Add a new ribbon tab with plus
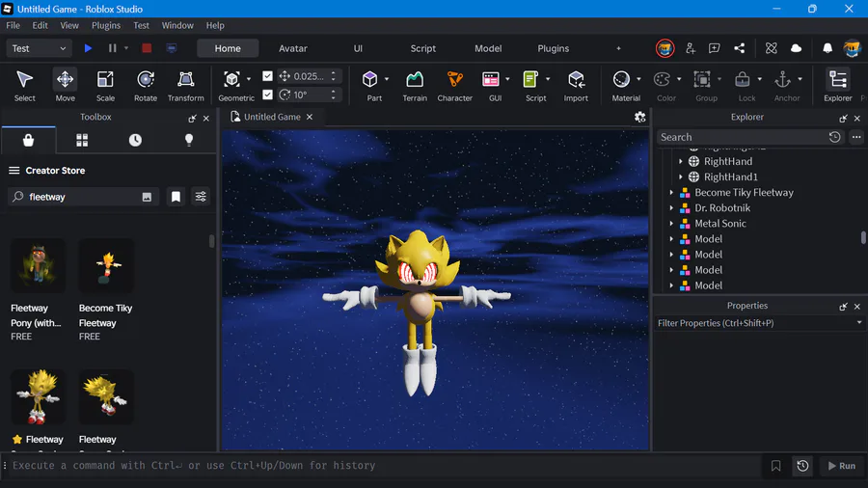Screen dimensions: 868x488 coord(618,48)
